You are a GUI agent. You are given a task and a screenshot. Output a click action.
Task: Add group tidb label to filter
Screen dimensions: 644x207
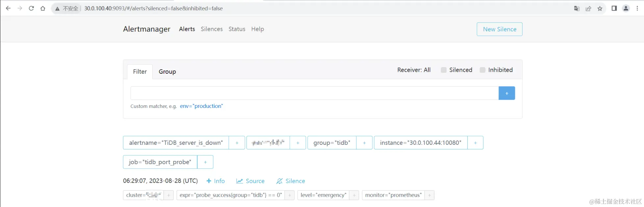coord(364,143)
